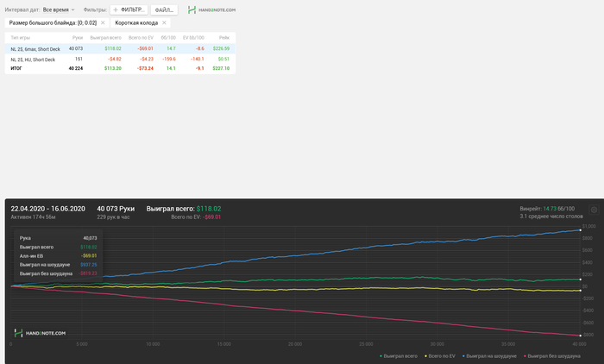Toggle the 'Выиграл на шоудауне' legend series

(x=489, y=356)
